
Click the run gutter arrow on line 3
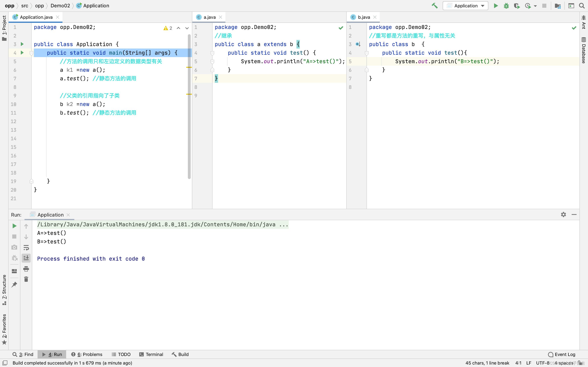pyautogui.click(x=22, y=44)
